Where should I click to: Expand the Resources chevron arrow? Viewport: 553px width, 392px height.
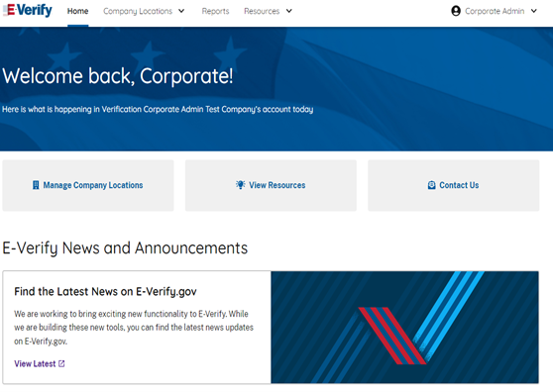coord(288,11)
